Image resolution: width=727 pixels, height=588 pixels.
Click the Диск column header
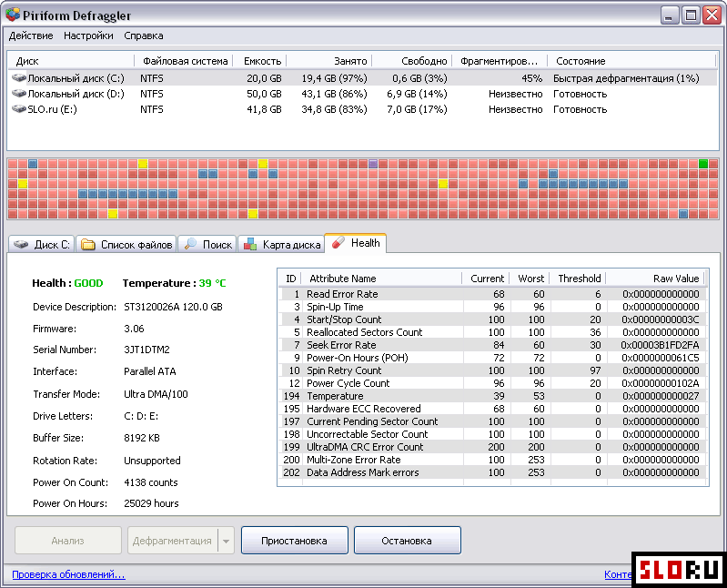[71, 61]
